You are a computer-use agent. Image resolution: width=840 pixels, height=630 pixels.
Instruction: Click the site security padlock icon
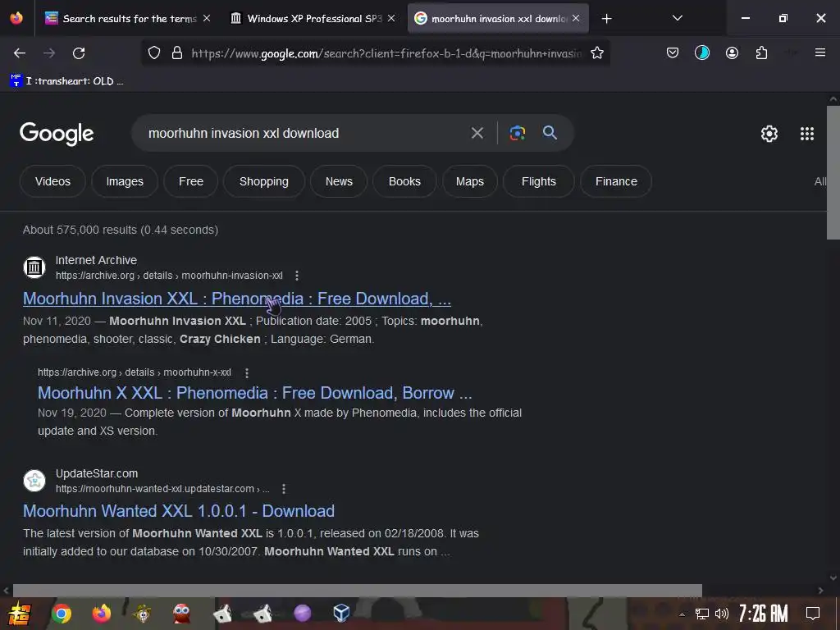point(177,53)
